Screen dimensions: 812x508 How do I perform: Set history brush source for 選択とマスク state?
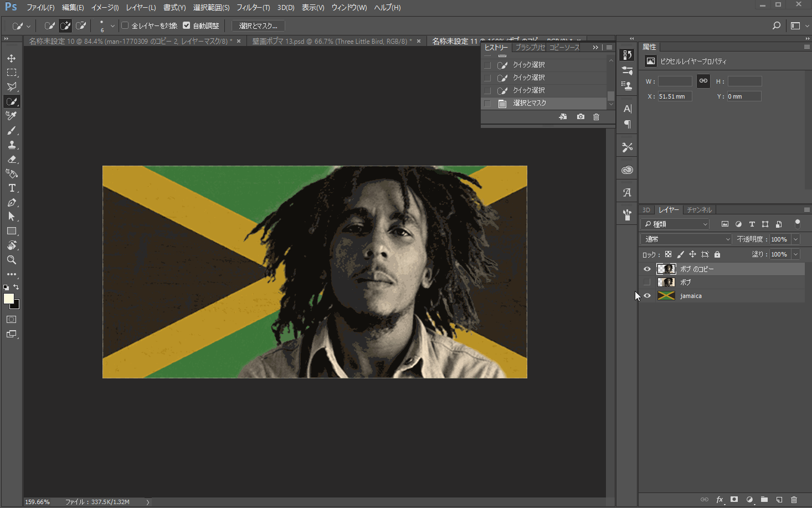click(487, 103)
